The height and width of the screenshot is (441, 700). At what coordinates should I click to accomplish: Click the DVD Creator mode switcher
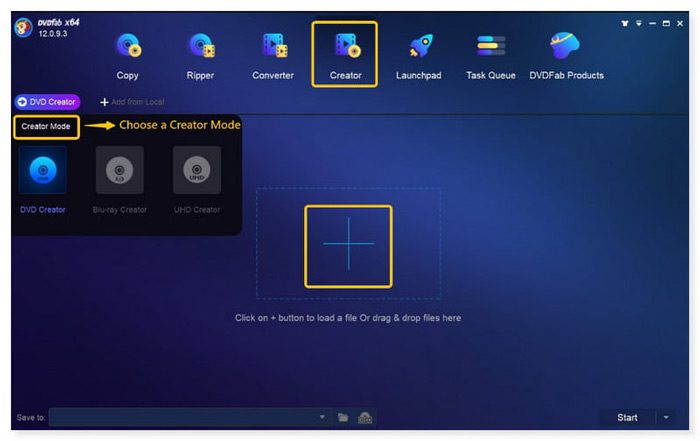pos(47,102)
